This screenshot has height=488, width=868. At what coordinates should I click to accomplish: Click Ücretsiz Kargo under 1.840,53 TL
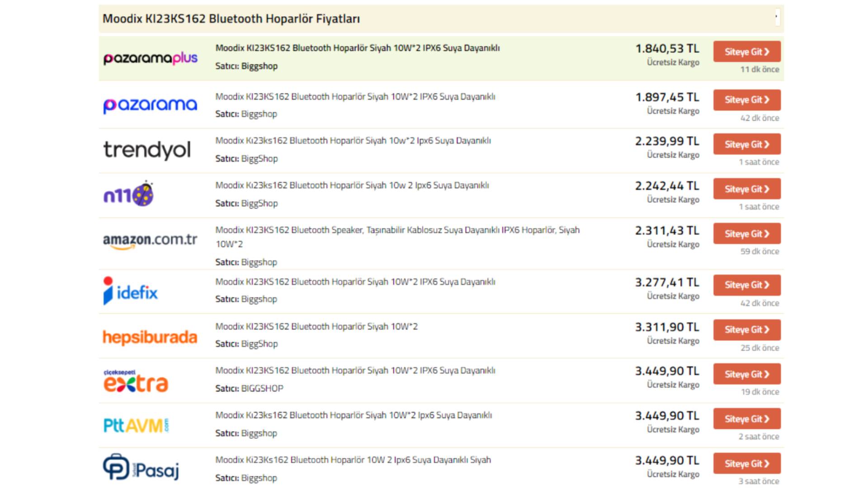(673, 62)
